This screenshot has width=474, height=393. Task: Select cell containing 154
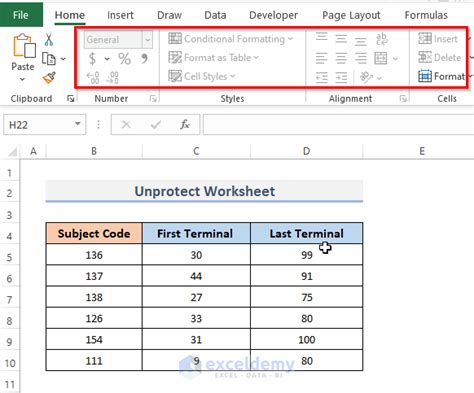94,340
